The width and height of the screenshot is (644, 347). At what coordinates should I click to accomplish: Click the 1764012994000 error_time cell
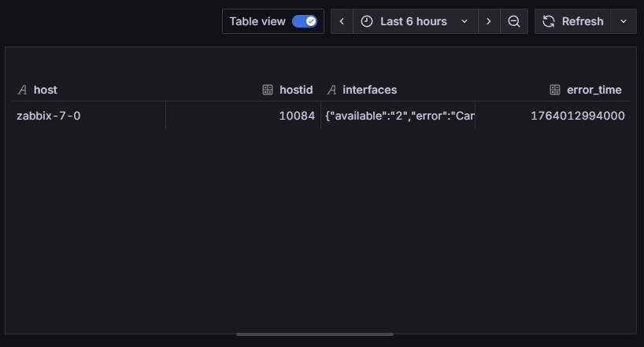[577, 116]
